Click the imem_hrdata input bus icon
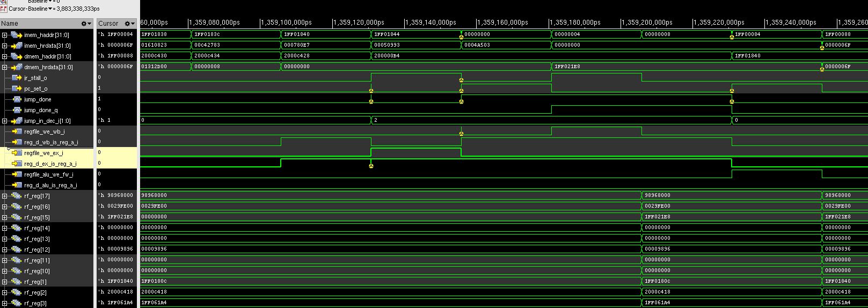 [x=16, y=46]
